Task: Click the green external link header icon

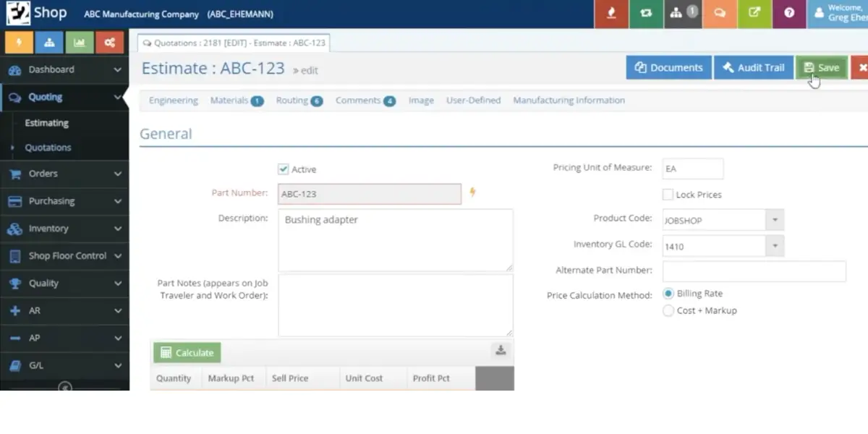Action: coord(754,14)
